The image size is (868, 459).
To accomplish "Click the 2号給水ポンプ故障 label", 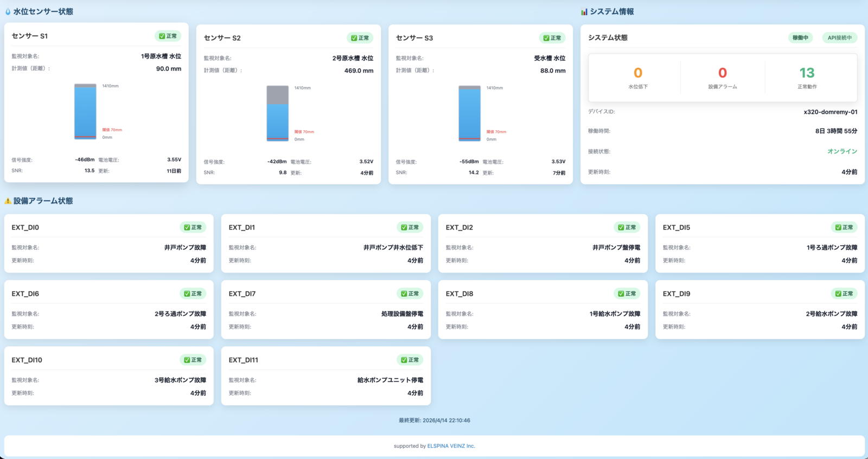I will pos(832,314).
